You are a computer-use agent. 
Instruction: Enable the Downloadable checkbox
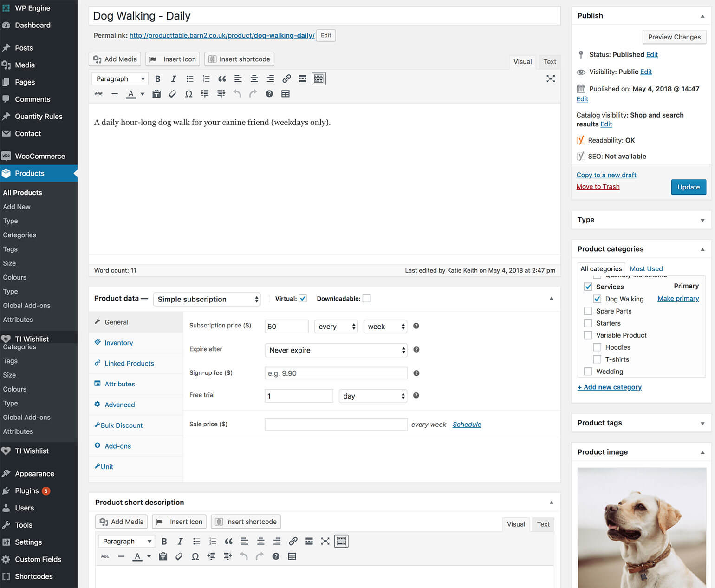(367, 299)
